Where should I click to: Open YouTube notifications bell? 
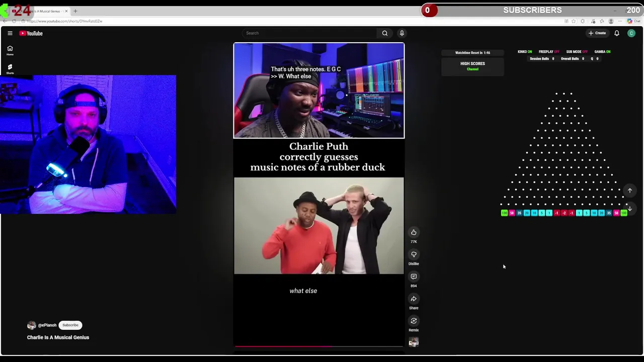[617, 33]
